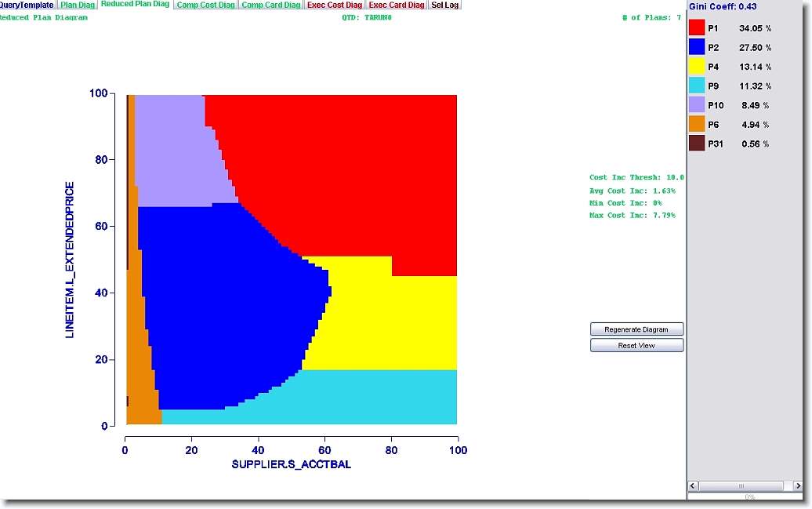Click the yellow P4 legend swatch

click(x=697, y=67)
